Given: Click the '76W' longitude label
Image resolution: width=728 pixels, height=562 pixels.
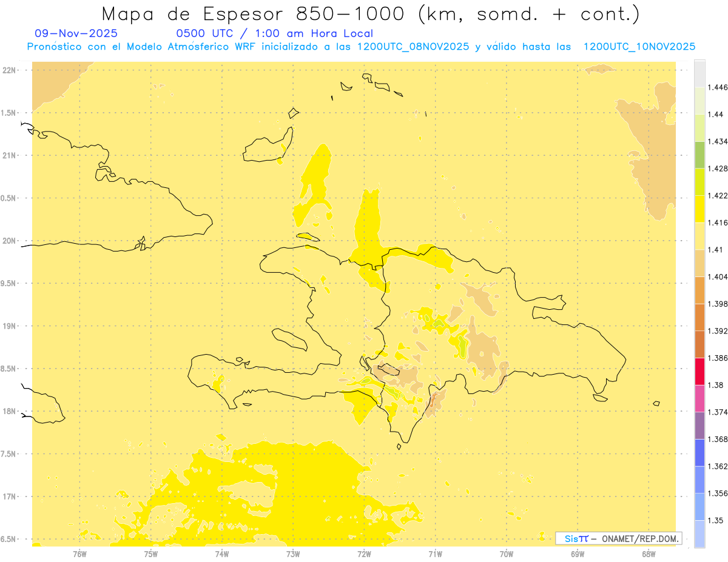Looking at the screenshot, I should [79, 554].
